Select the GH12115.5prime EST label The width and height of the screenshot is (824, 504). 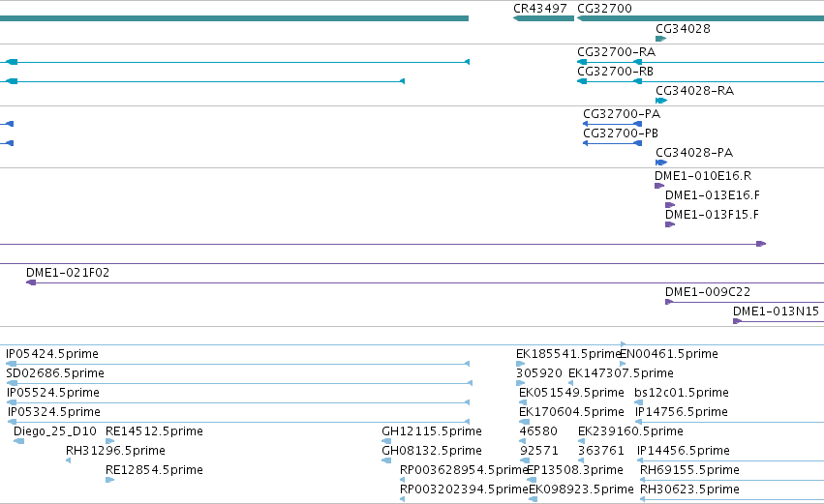[x=432, y=431]
